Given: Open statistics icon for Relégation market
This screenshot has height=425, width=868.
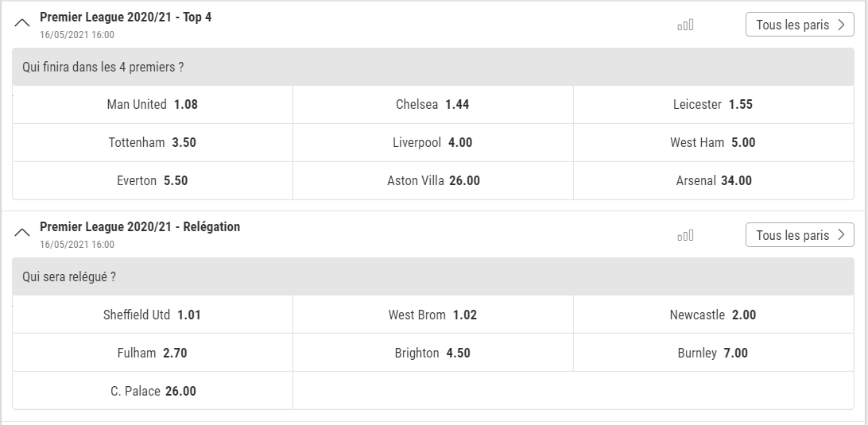Looking at the screenshot, I should tap(685, 236).
